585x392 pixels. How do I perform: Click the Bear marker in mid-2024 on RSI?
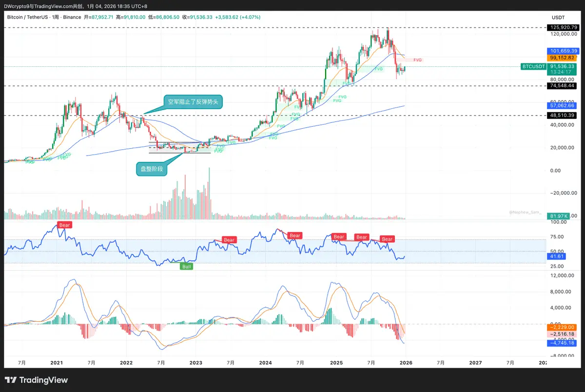click(295, 235)
